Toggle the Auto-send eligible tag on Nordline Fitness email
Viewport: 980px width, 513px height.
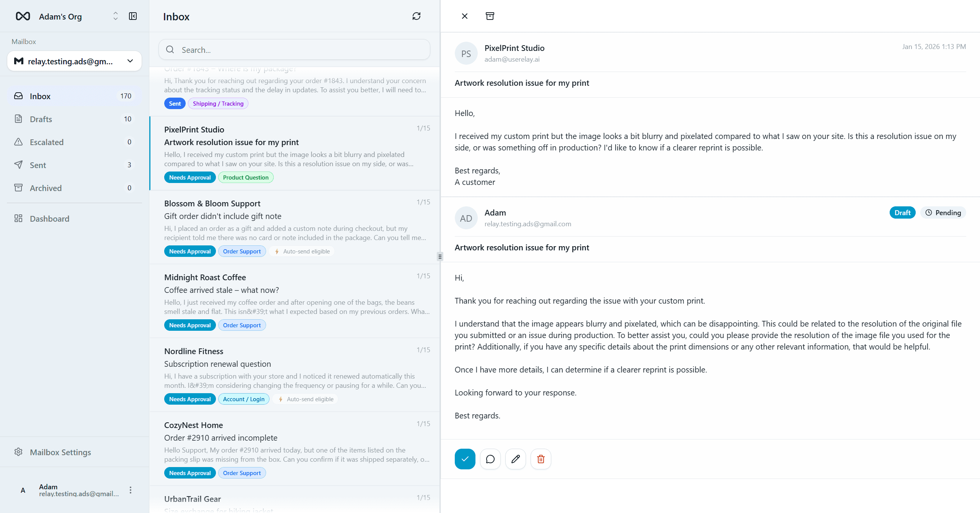pos(305,399)
